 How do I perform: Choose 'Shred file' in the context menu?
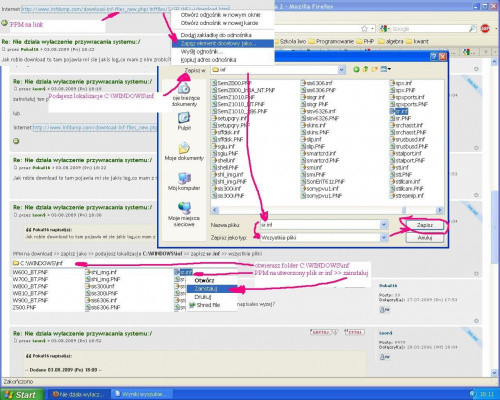point(212,305)
